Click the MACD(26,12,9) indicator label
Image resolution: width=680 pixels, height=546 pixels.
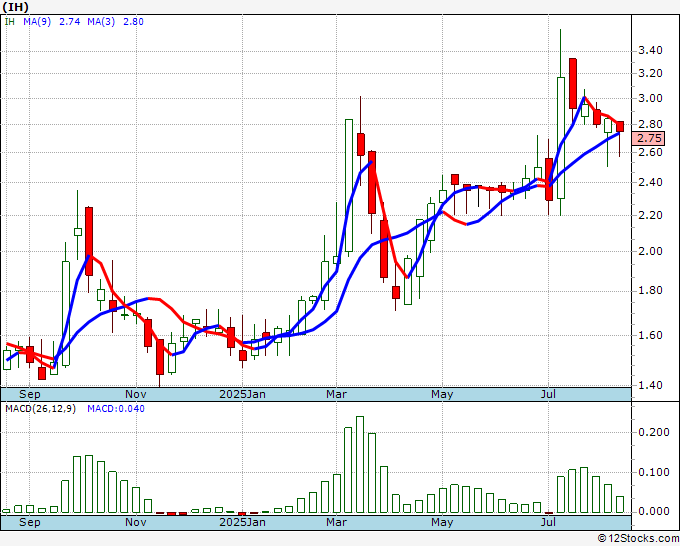coord(40,409)
